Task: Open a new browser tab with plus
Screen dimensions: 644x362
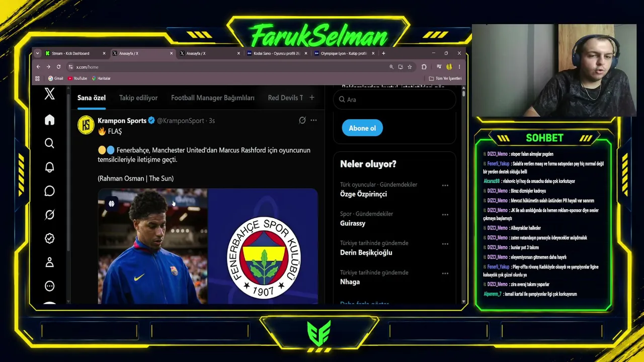Action: (x=383, y=53)
